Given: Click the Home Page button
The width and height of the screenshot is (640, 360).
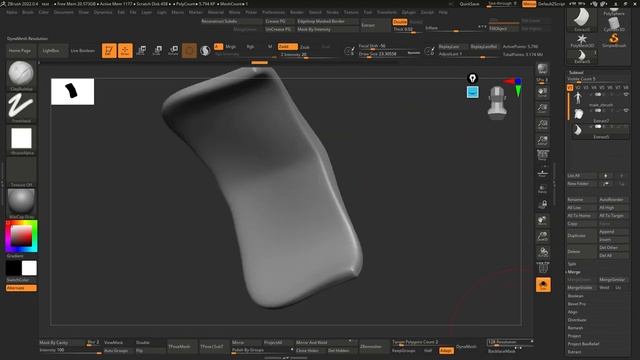Looking at the screenshot, I should coord(20,51).
